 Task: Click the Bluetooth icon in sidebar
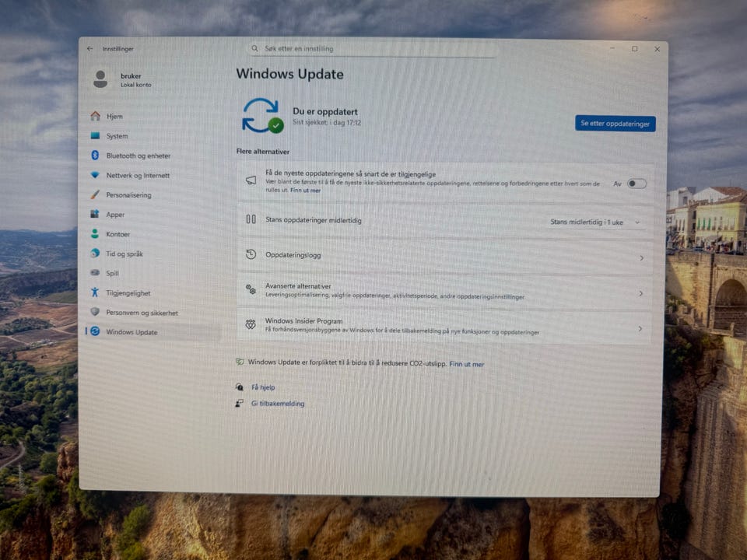click(95, 156)
